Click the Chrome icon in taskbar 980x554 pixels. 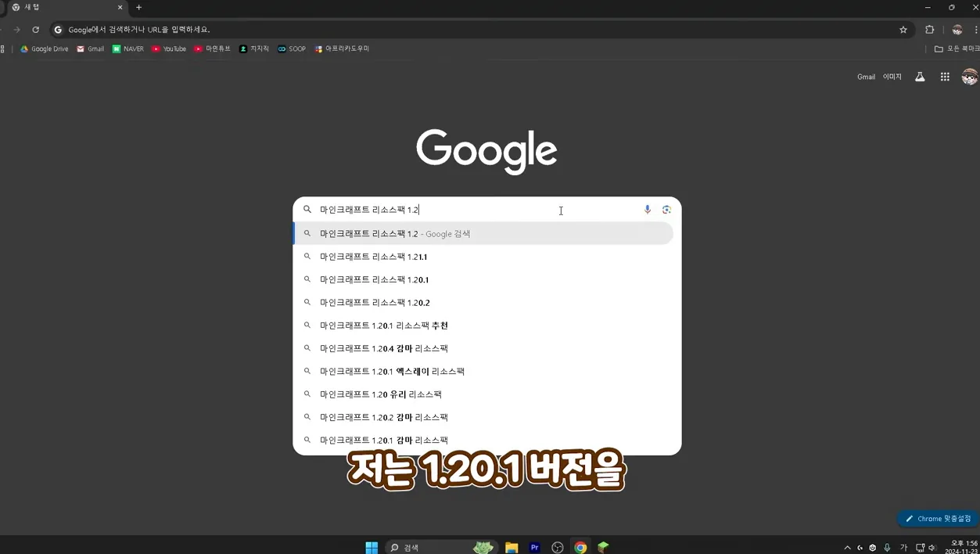point(580,548)
